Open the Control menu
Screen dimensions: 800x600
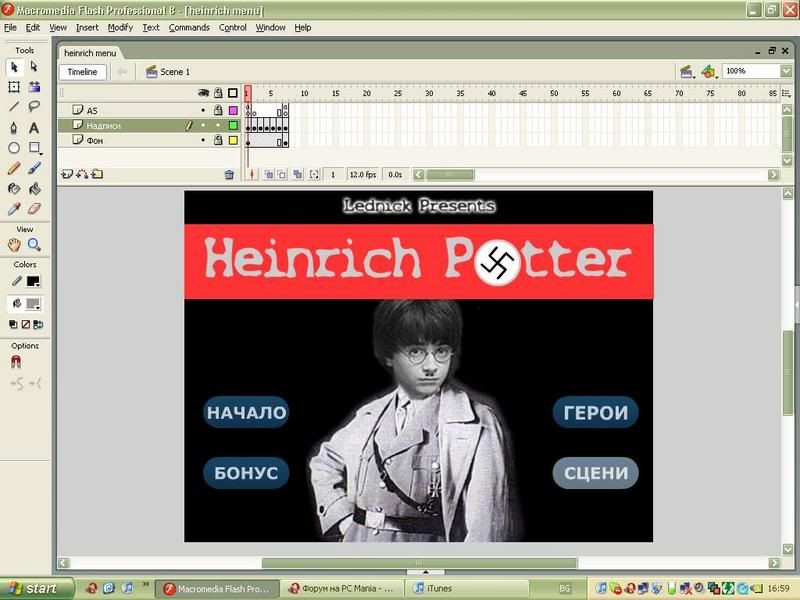pos(233,28)
